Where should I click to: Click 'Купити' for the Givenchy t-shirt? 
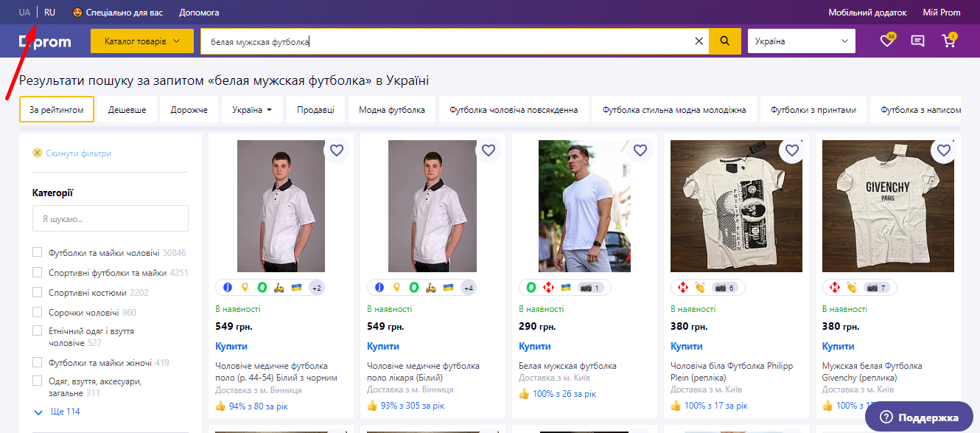[839, 346]
